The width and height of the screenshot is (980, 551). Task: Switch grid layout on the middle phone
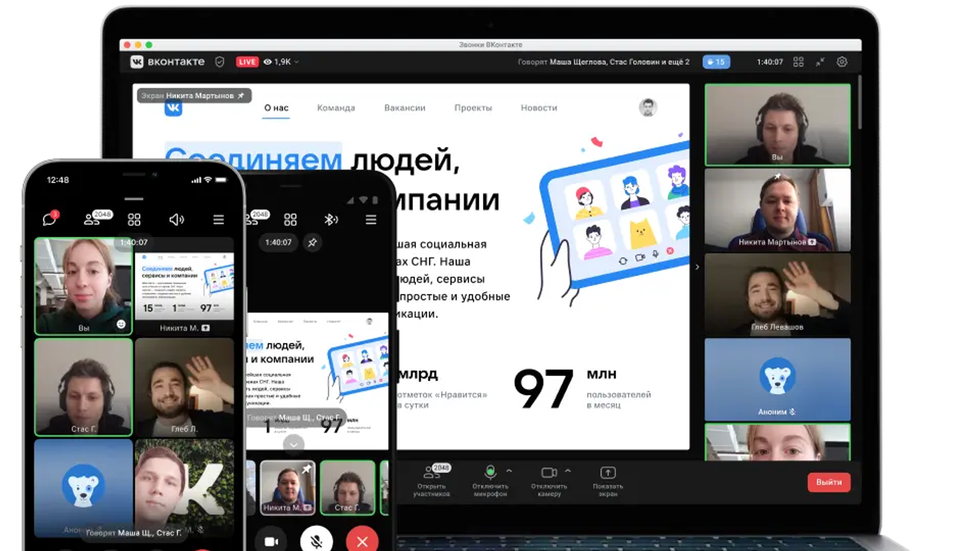[x=290, y=219]
